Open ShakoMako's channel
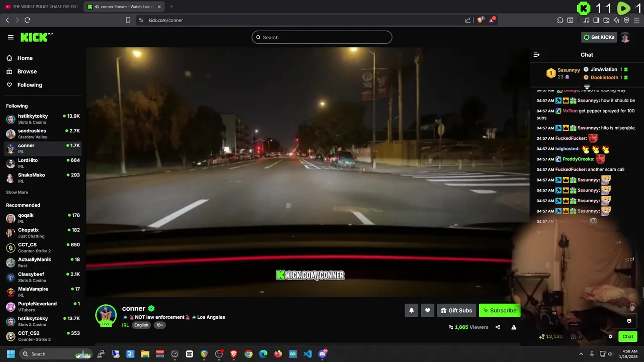The image size is (644, 362). pos(43,177)
